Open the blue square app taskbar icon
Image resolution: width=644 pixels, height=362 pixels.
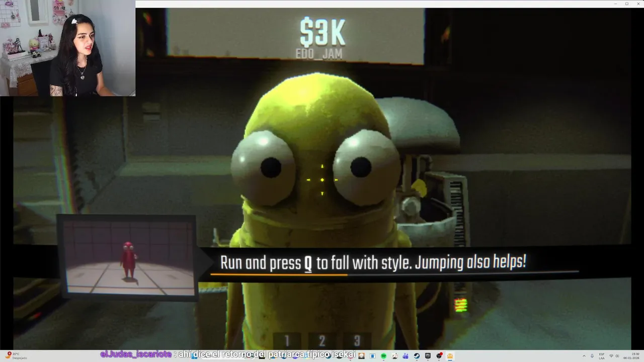[x=372, y=356]
